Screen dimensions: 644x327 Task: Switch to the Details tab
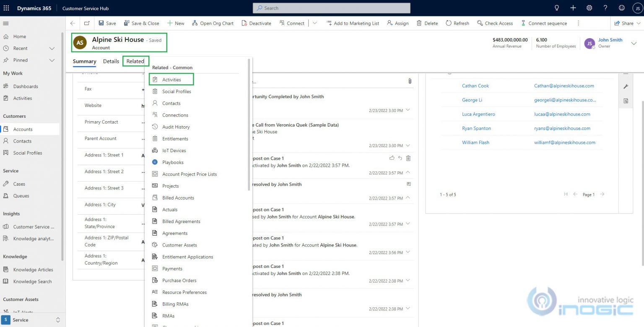tap(111, 61)
